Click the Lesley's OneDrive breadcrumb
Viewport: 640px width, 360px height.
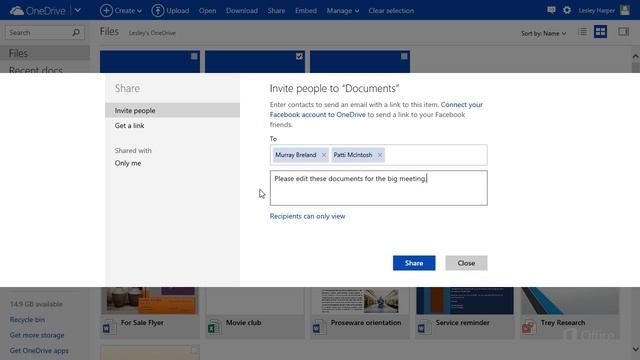click(x=152, y=33)
